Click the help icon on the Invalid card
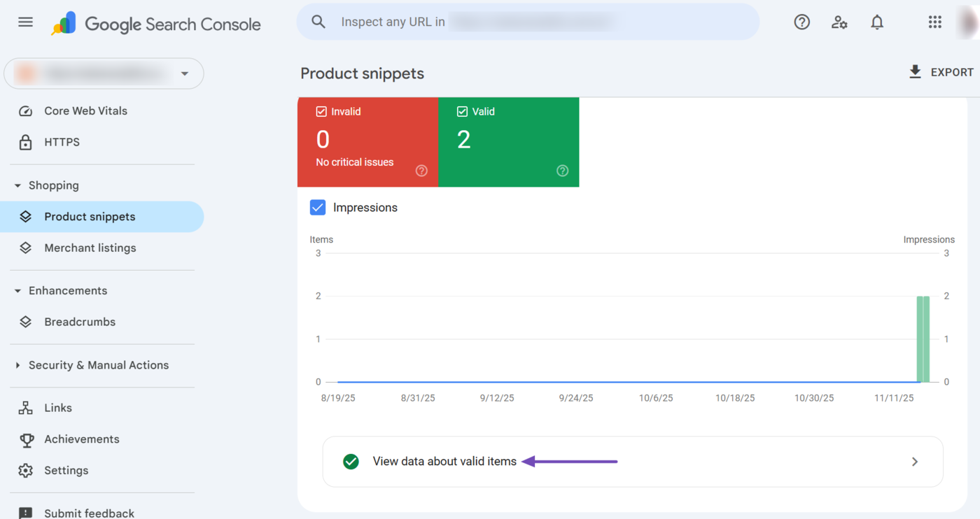 (x=421, y=170)
